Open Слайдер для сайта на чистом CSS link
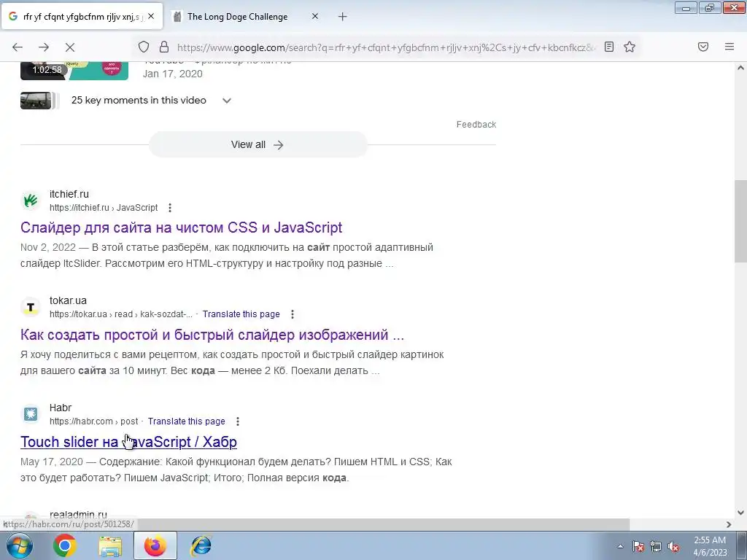The height and width of the screenshot is (560, 747). click(181, 227)
